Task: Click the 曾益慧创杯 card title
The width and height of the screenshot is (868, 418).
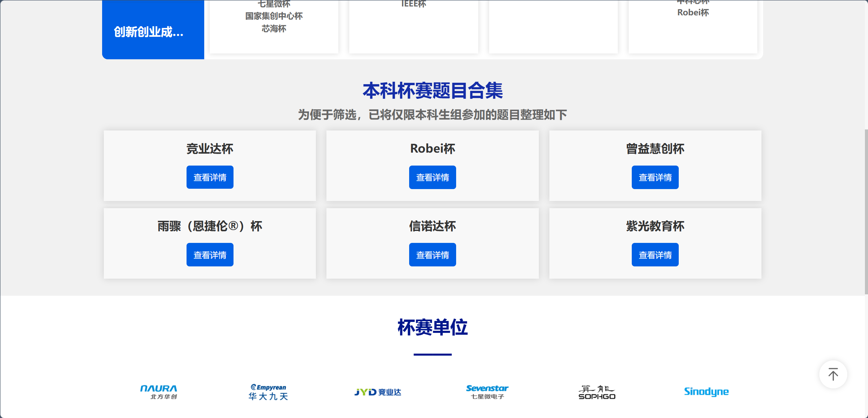Action: [x=655, y=149]
